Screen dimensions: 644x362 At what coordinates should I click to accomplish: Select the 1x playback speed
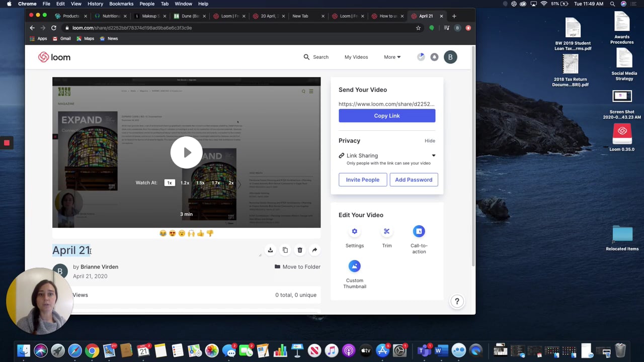coord(170,183)
